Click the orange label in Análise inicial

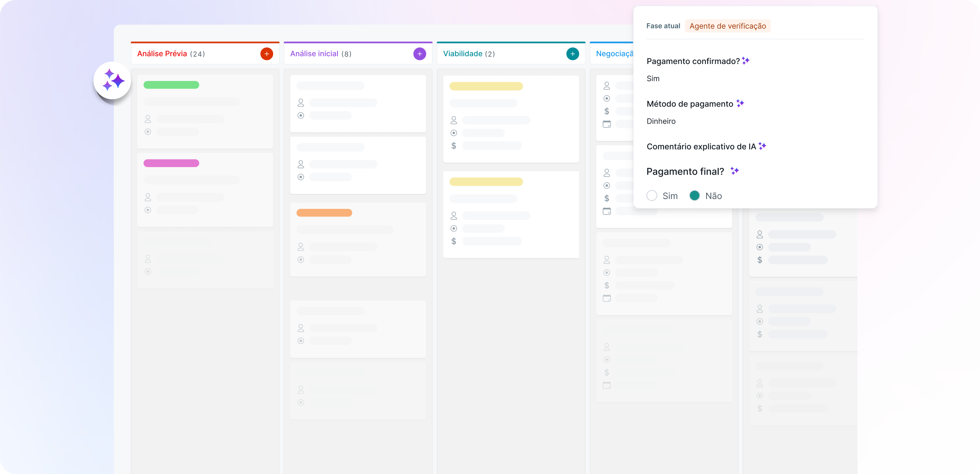324,213
